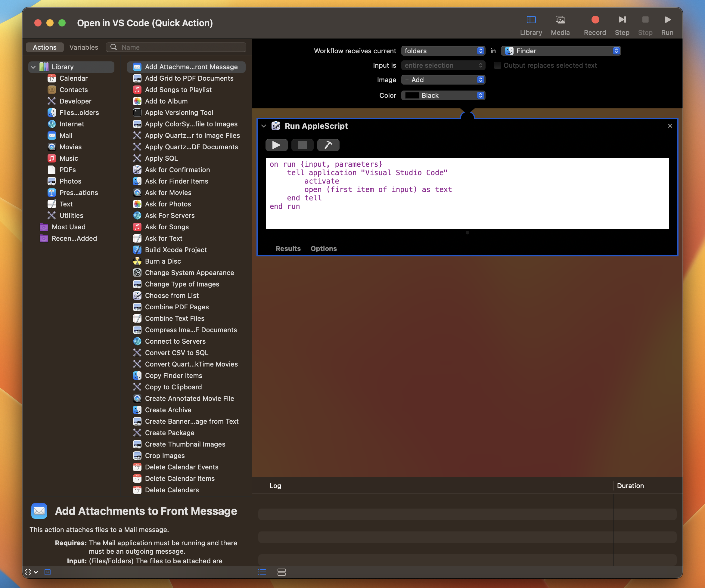Screen dimensions: 705x588
Task: Collapse the Library tree
Action: (x=33, y=67)
